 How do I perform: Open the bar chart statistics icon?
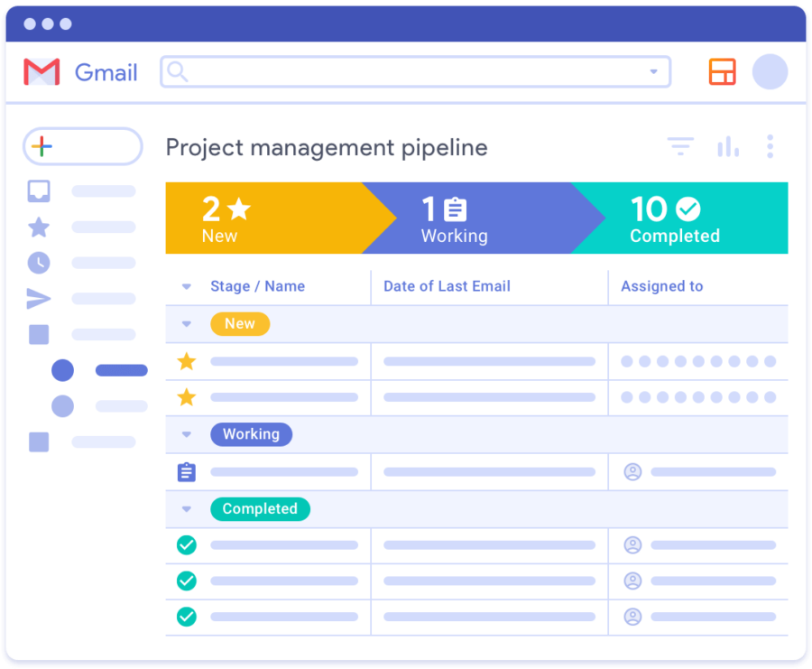click(x=728, y=145)
